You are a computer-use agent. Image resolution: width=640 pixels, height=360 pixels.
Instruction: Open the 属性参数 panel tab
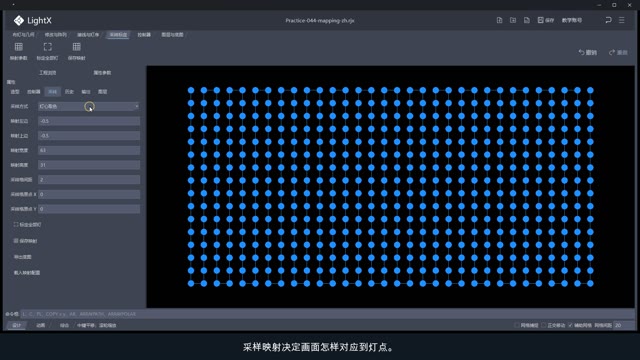tap(102, 73)
